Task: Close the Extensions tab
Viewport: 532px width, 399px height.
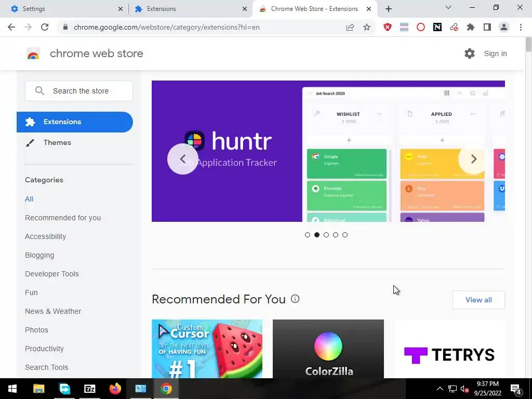Action: tap(245, 9)
